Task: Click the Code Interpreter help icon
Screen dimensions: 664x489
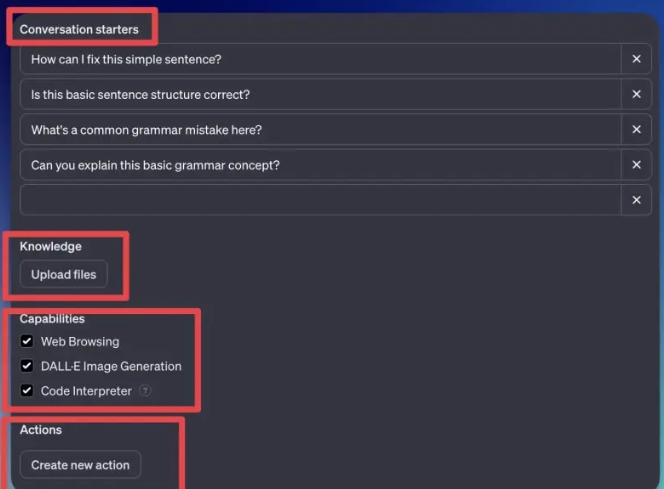Action: tap(146, 391)
